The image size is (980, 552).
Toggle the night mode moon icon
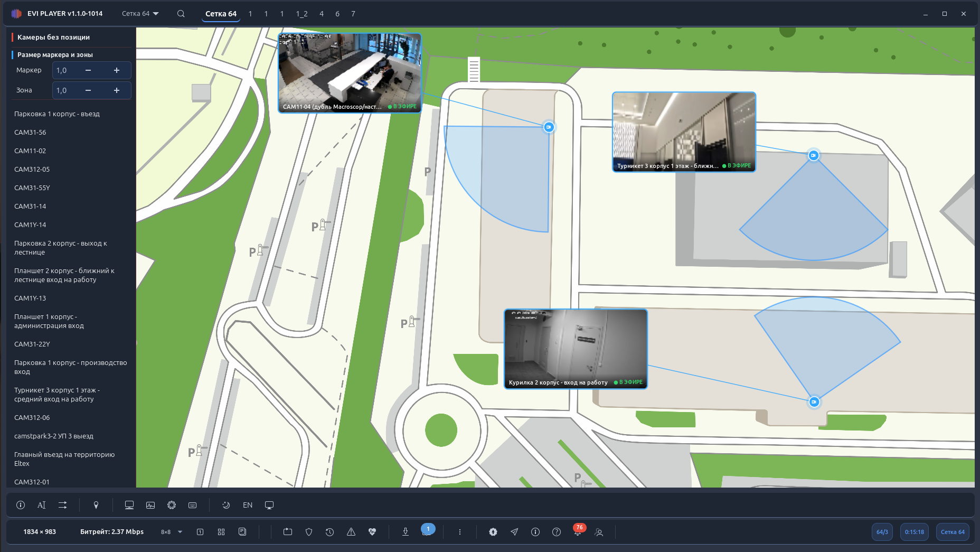click(x=226, y=505)
